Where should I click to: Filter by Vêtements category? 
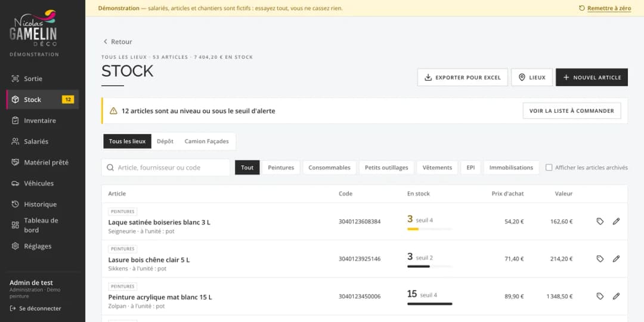[x=437, y=168]
